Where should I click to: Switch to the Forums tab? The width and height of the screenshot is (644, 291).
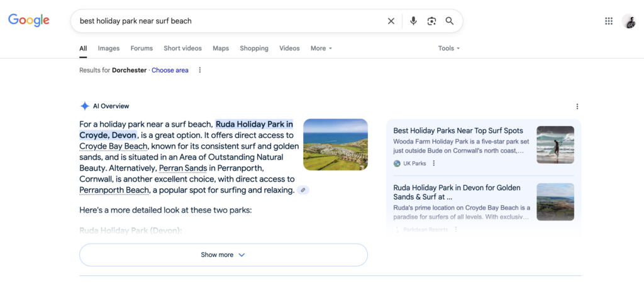[x=142, y=48]
